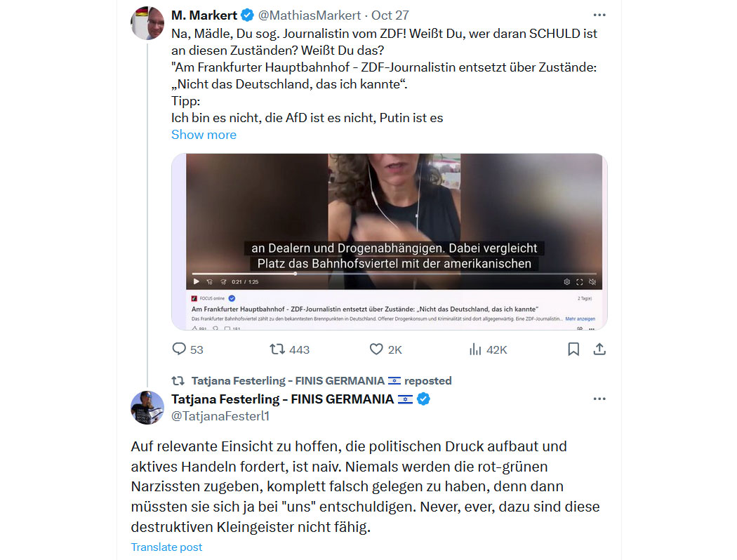Screen dimensions: 737x560
Task: Play the embedded video
Action: click(197, 282)
